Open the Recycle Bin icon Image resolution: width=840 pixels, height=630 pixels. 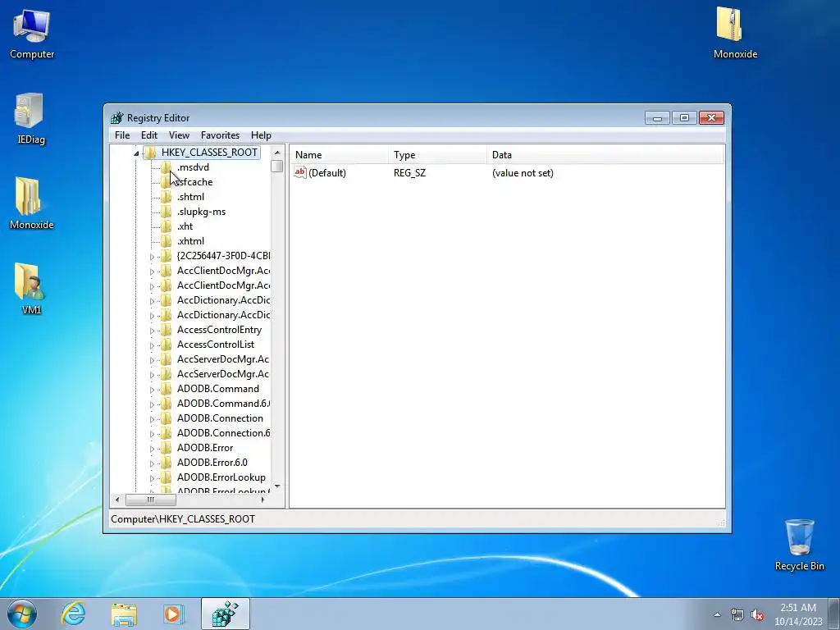pos(799,545)
